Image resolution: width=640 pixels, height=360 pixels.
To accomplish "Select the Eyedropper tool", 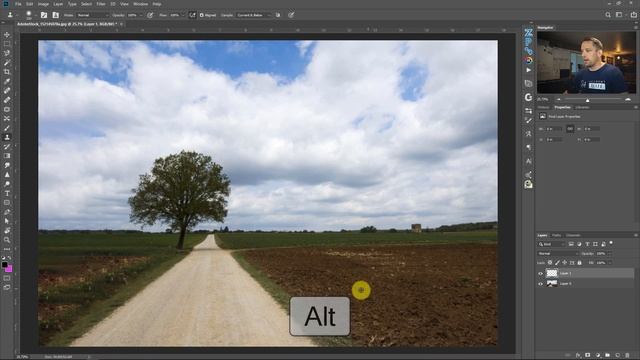I will [7, 81].
